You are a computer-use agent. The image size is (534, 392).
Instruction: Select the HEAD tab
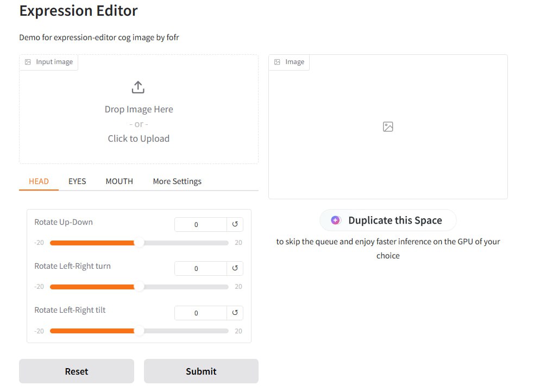point(39,181)
